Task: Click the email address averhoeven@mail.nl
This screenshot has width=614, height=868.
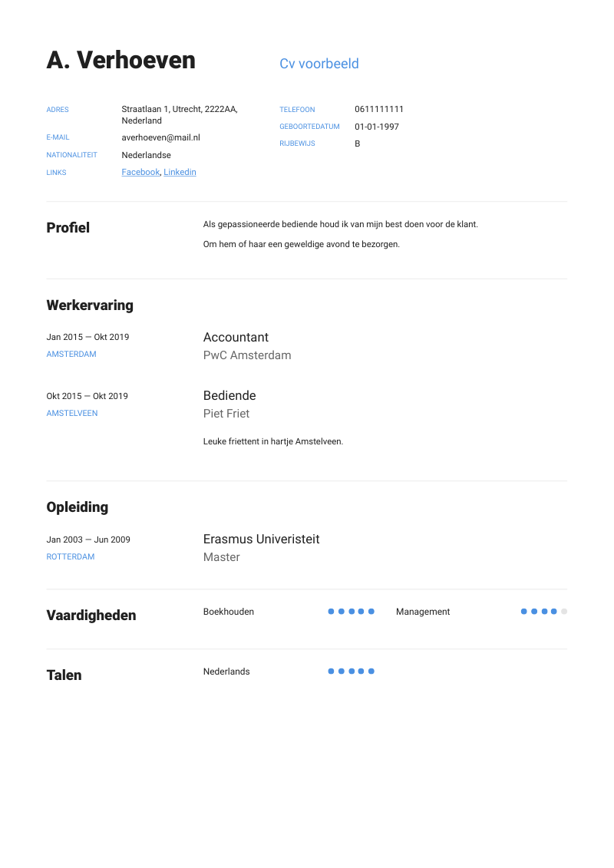Action: (160, 138)
